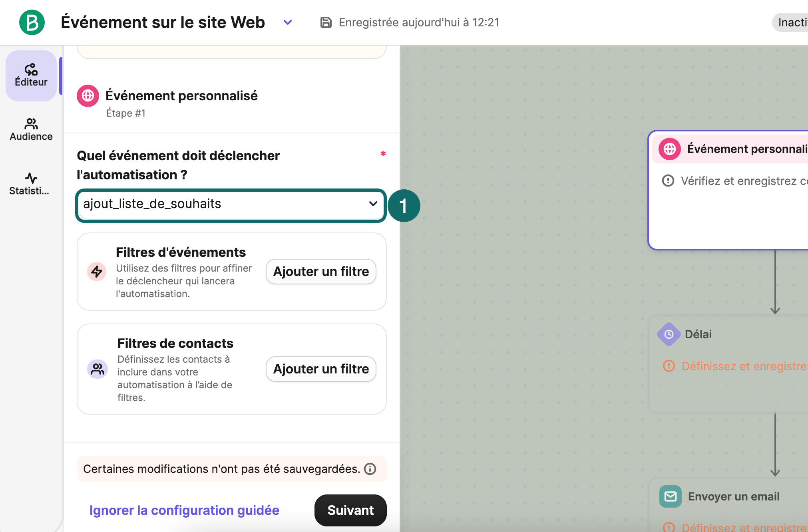Screen dimensions: 808x532
Task: Click the Filtres d'événements heading
Action: coord(181,252)
